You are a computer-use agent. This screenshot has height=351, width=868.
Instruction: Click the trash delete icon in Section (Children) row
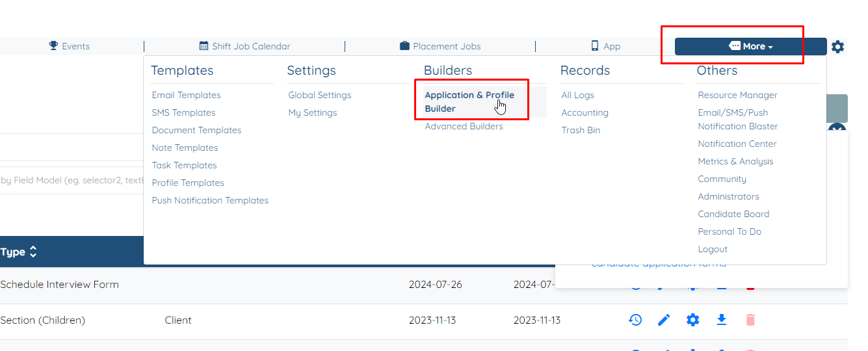(x=750, y=320)
